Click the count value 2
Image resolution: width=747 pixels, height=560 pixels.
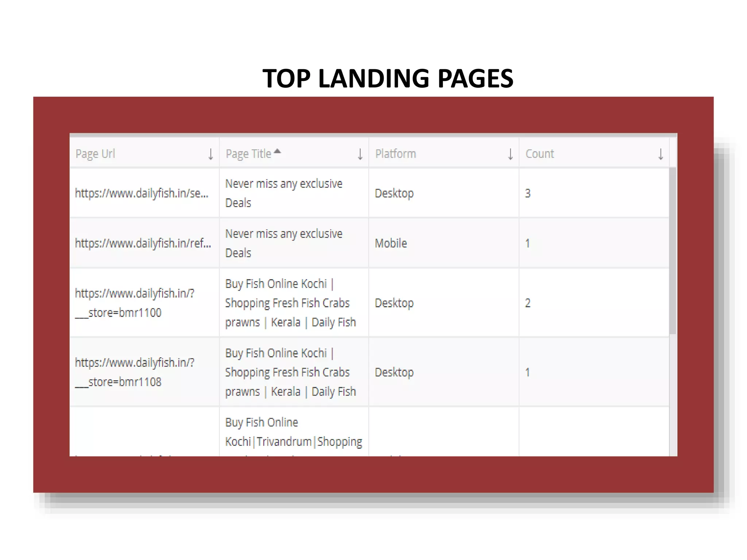click(528, 303)
